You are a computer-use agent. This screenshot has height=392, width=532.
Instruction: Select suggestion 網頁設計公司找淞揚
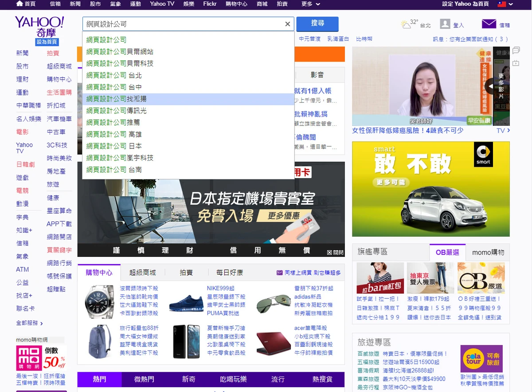188,99
